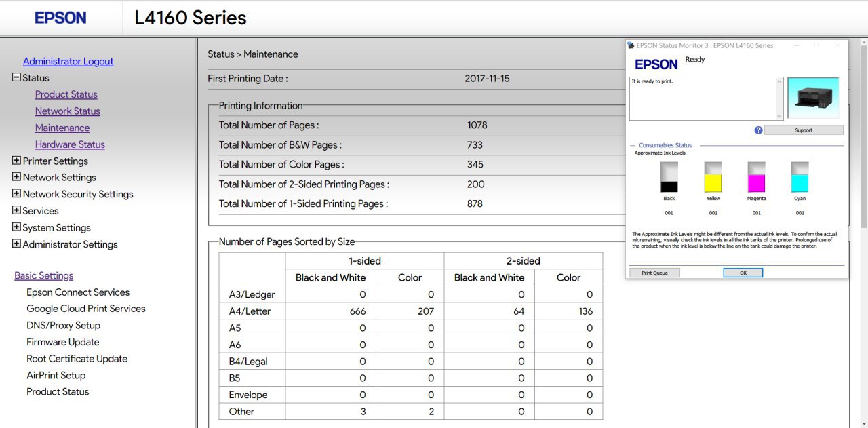Open AirPrint Setup

click(x=56, y=375)
